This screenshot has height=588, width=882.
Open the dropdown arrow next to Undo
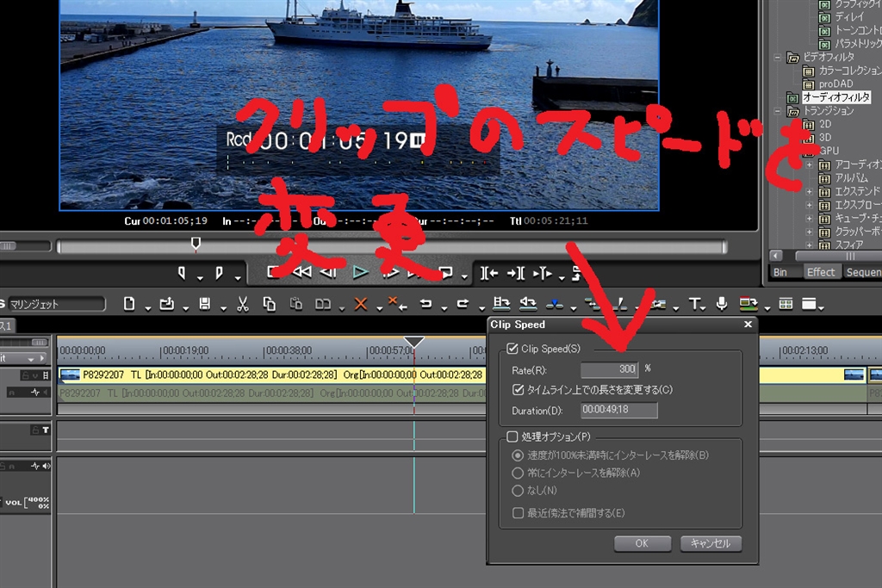(x=444, y=308)
